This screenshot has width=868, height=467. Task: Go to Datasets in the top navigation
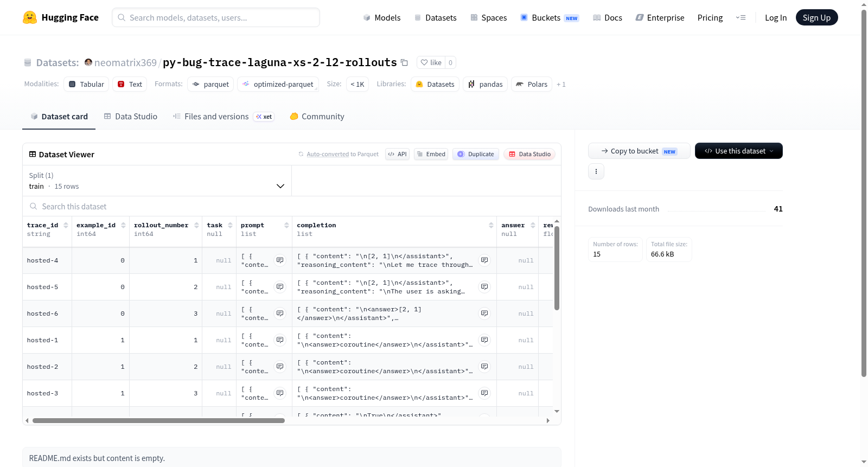coord(435,17)
